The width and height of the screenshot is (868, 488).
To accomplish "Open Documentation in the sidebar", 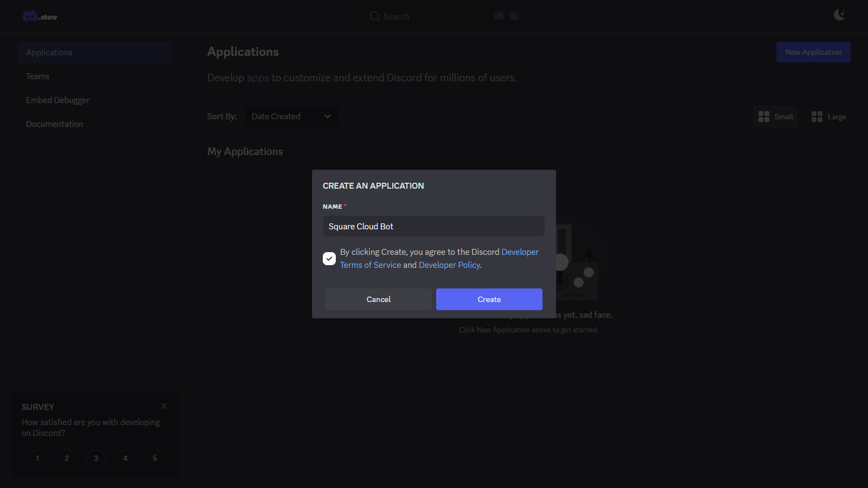I will pyautogui.click(x=95, y=124).
